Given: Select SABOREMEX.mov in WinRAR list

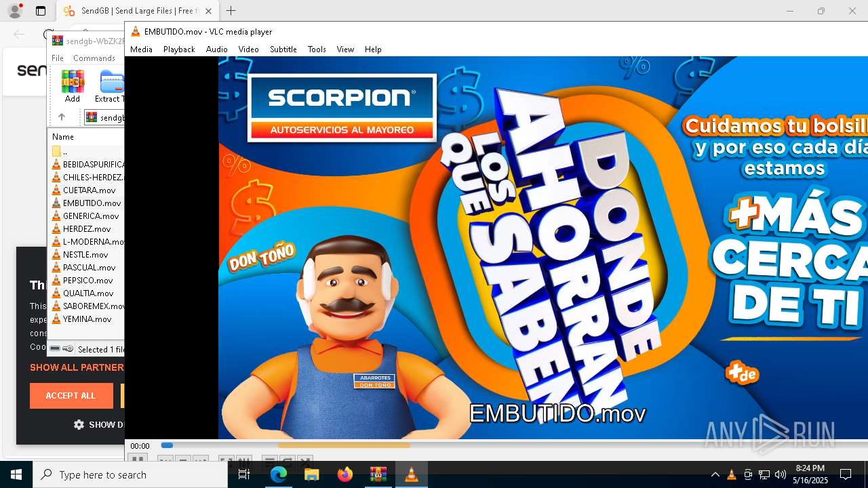Looking at the screenshot, I should pyautogui.click(x=88, y=306).
